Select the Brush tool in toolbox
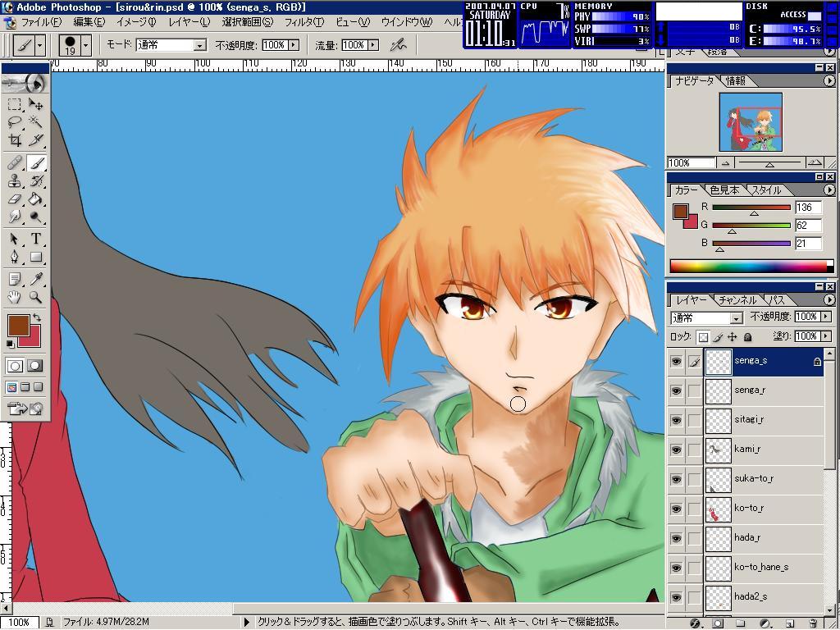840x630 pixels. 35,163
